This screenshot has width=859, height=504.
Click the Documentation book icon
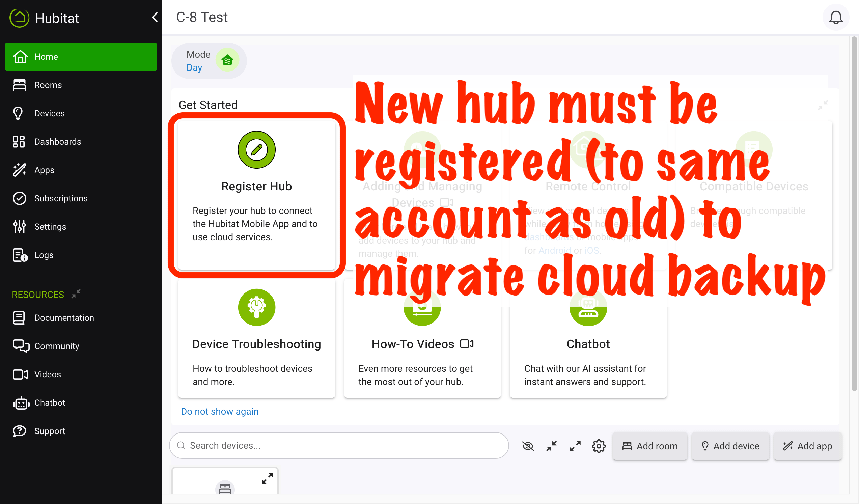click(x=19, y=317)
